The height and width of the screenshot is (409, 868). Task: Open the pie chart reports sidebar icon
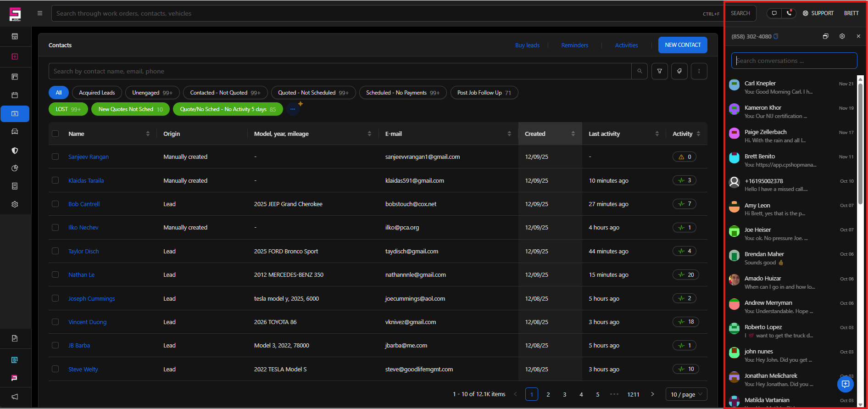[15, 168]
